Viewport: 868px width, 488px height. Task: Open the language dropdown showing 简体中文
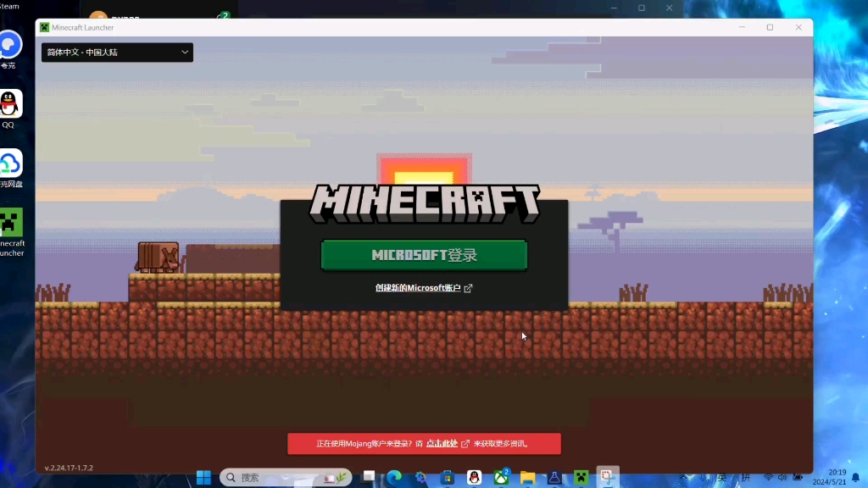117,52
